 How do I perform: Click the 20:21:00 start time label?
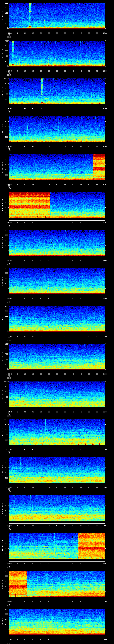click(x=9, y=298)
